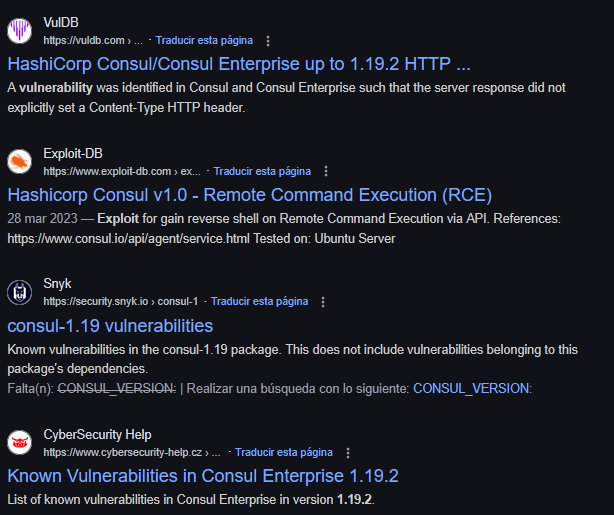Open three-dot options menu for Exploit-DB result
The height and width of the screenshot is (515, 614).
coord(326,171)
